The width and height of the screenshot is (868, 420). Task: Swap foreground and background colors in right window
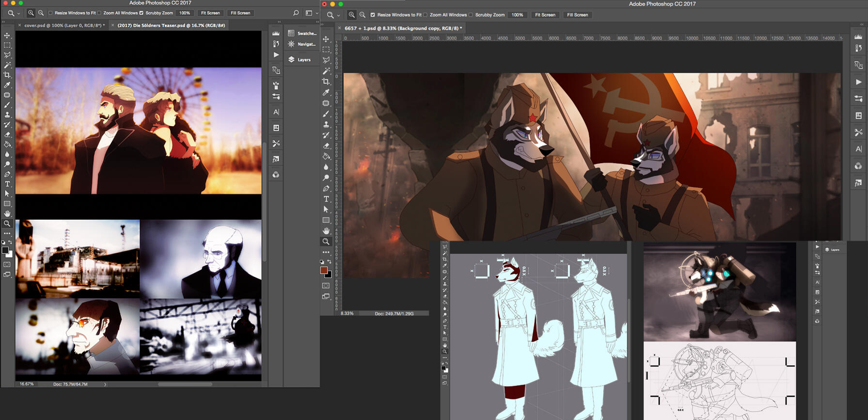click(330, 262)
